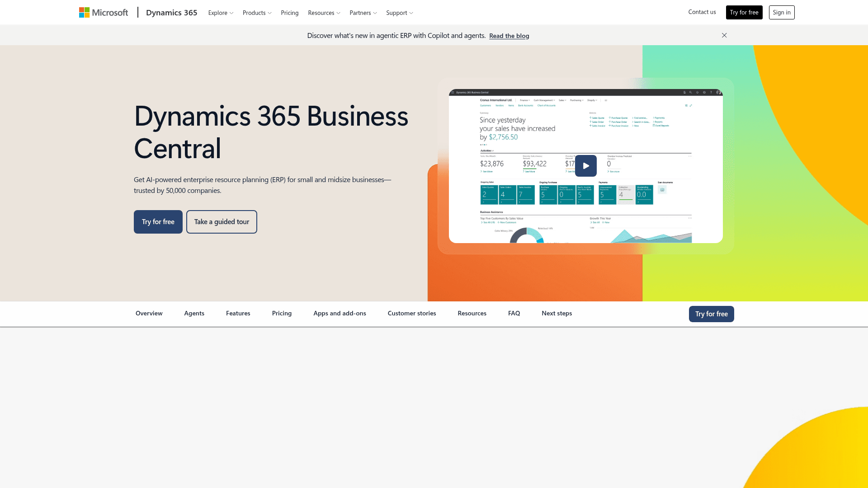Click Contact us
Image resolution: width=868 pixels, height=488 pixels.
coord(702,12)
